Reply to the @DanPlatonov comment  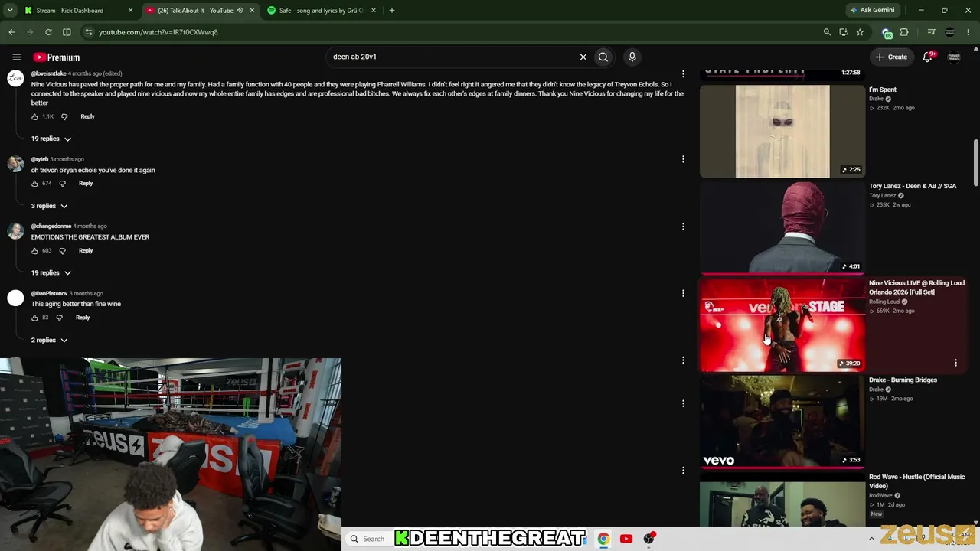[83, 318]
